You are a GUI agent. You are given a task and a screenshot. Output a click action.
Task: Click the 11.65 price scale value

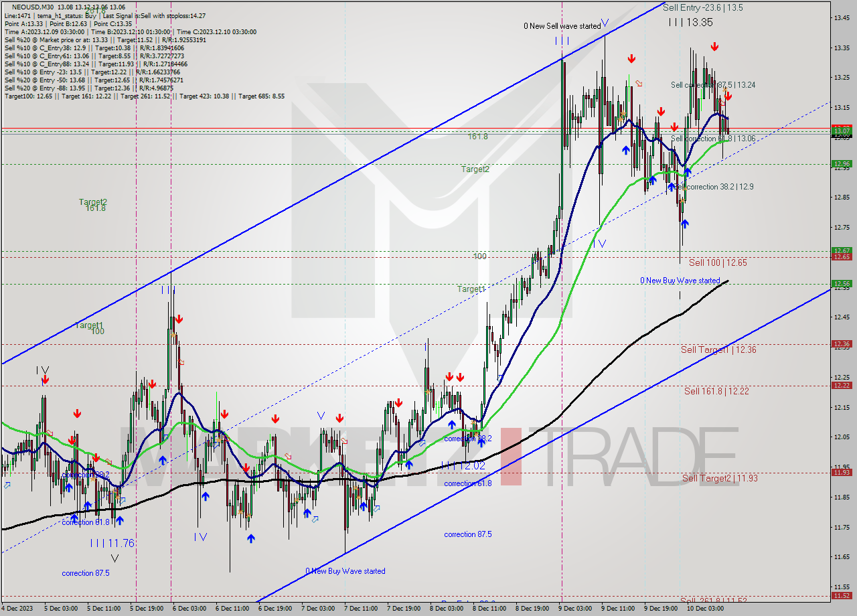coord(842,556)
